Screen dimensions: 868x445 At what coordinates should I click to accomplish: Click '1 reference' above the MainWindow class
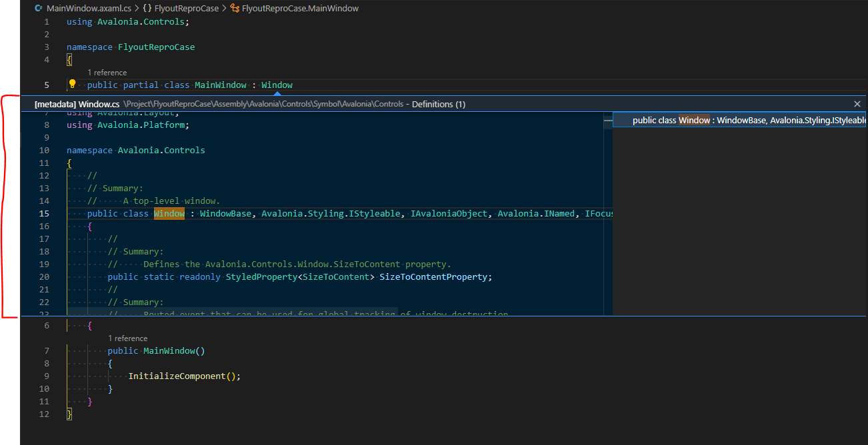[x=107, y=73]
